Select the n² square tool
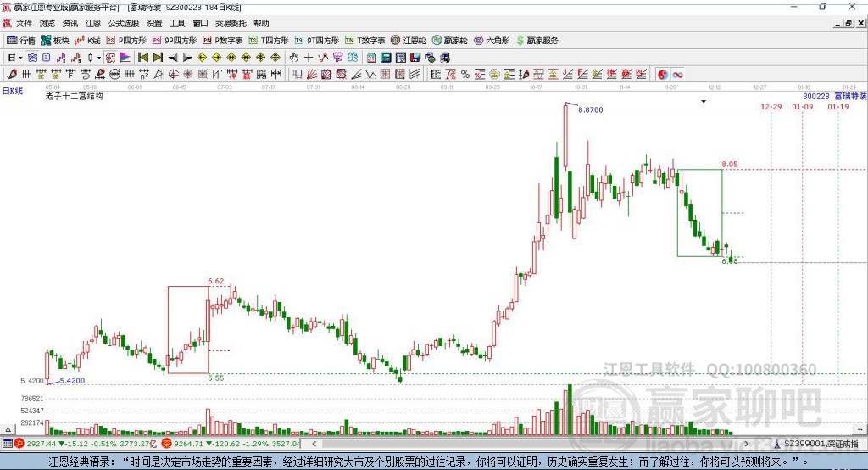Screen dimensions: 868x470 [144, 75]
